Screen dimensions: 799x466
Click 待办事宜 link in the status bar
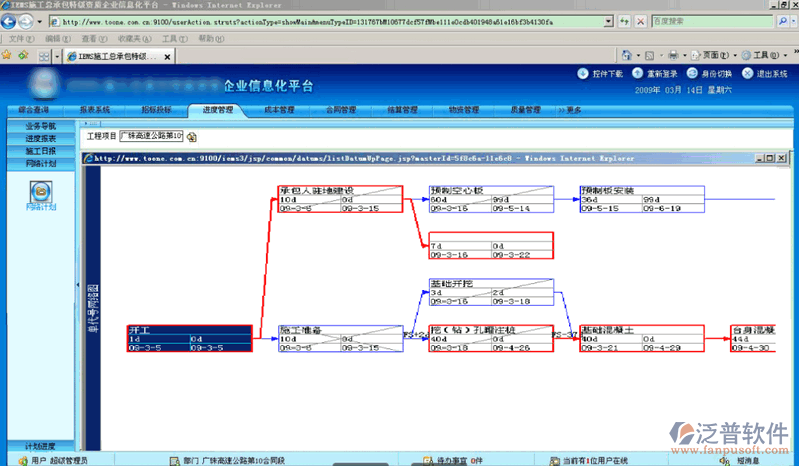tap(446, 460)
